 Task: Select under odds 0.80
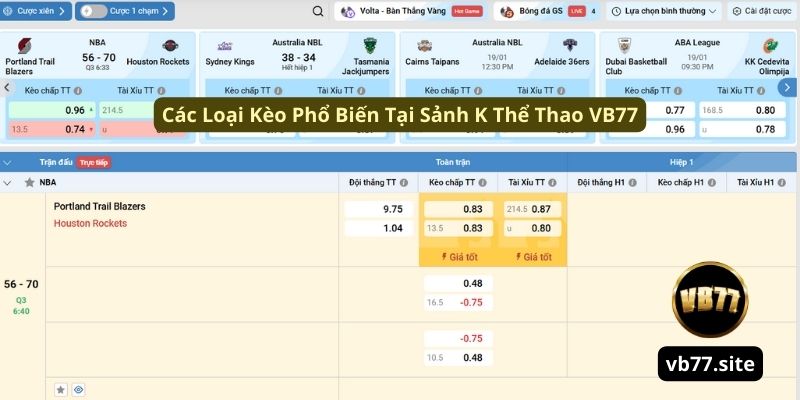pyautogui.click(x=533, y=228)
